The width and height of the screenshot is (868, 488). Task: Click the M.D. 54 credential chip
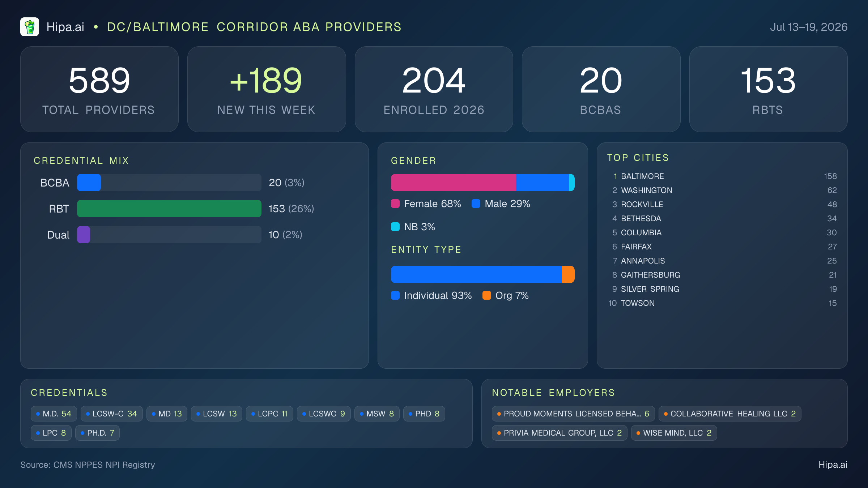point(54,414)
